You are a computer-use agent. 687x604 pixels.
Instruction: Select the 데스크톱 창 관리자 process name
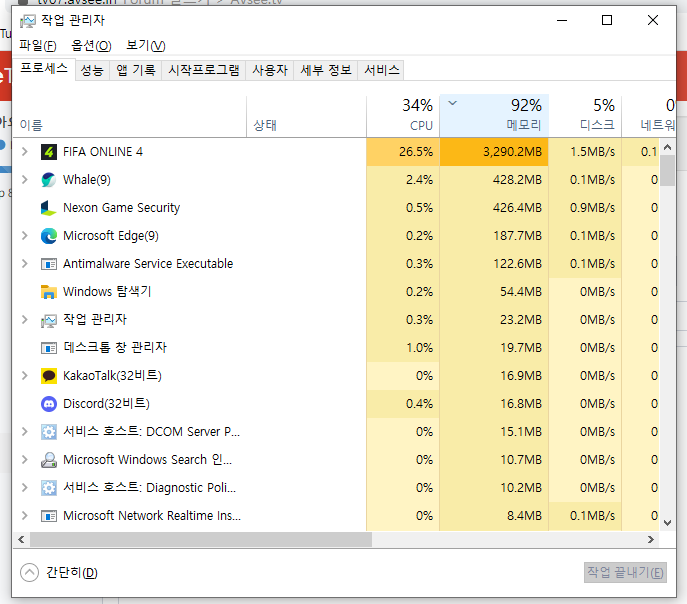115,348
